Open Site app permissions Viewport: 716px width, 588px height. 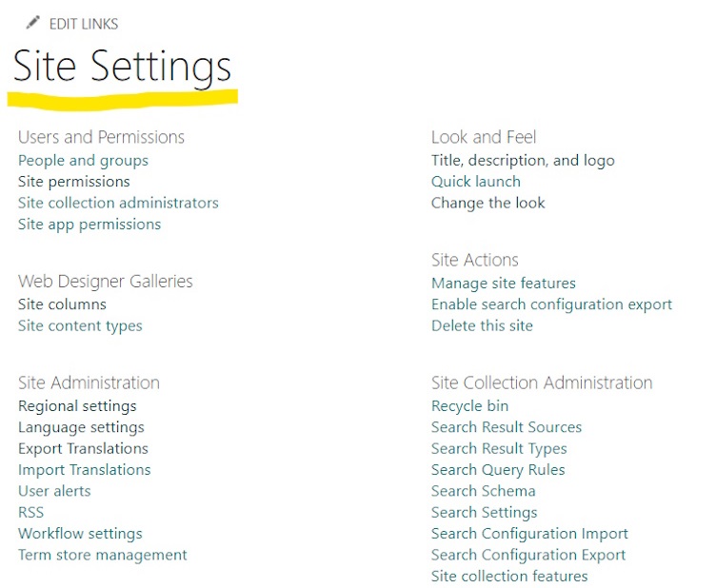89,225
